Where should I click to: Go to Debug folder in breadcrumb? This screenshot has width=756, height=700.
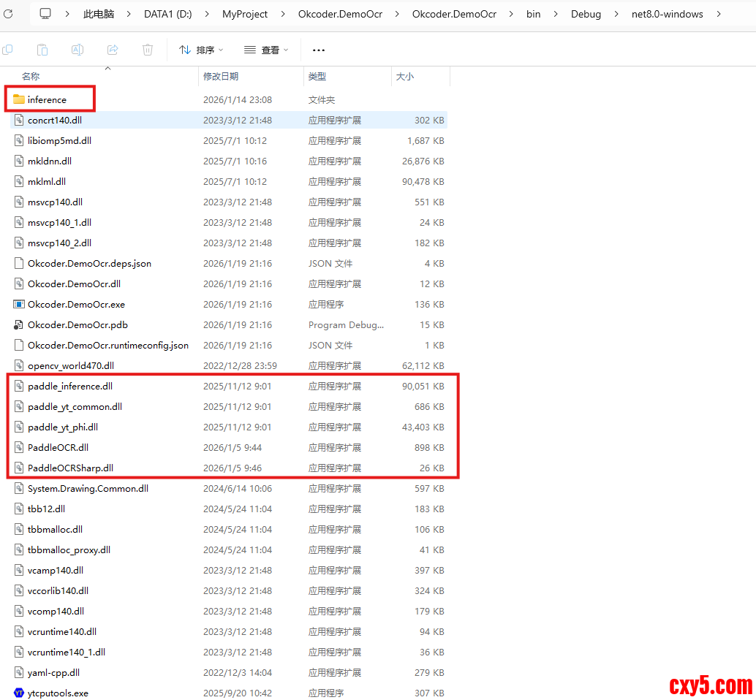pyautogui.click(x=586, y=14)
